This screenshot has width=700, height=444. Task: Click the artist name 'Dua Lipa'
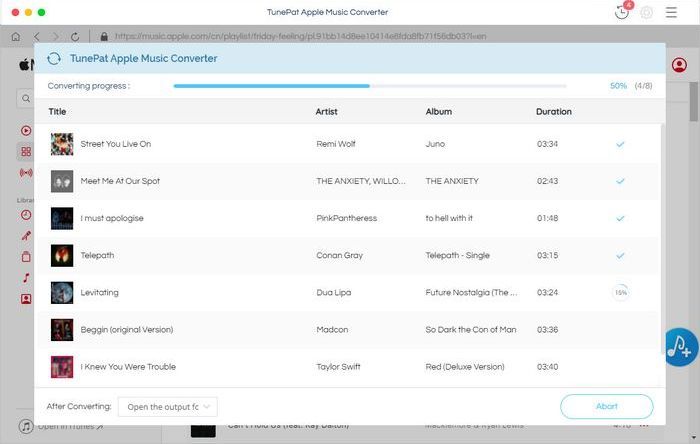(333, 292)
